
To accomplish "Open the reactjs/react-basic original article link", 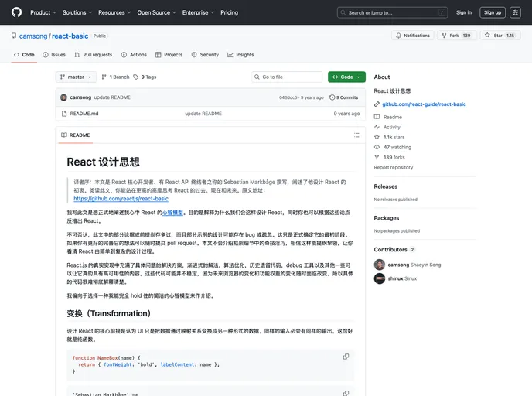I will coord(121,199).
